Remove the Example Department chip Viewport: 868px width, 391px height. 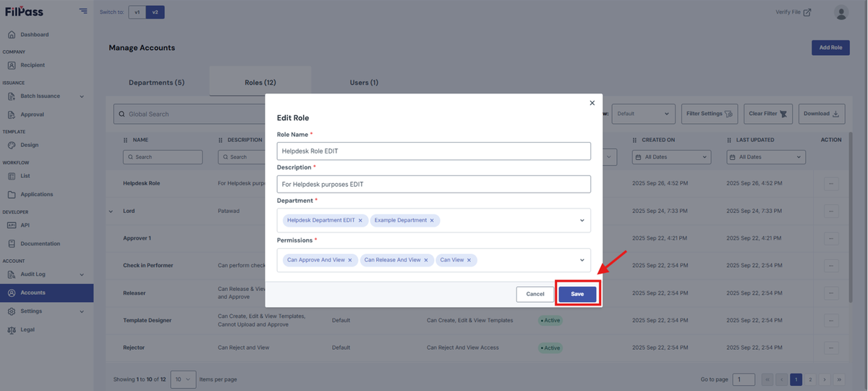point(432,220)
